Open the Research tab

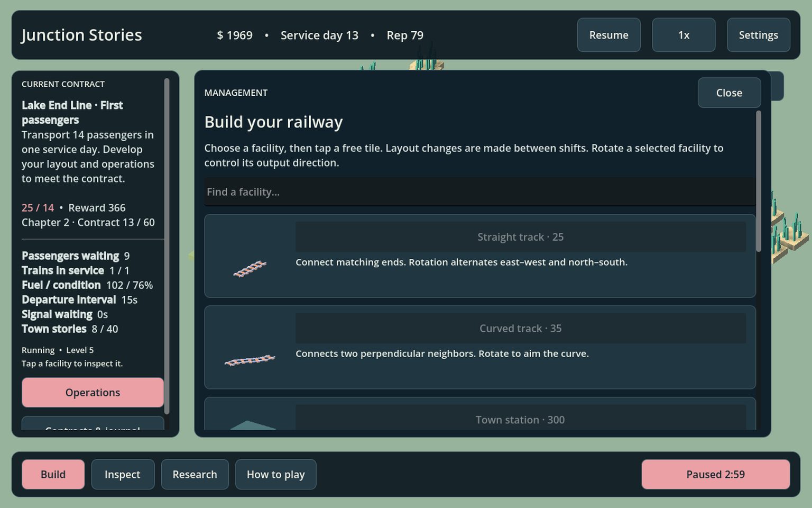[195, 474]
